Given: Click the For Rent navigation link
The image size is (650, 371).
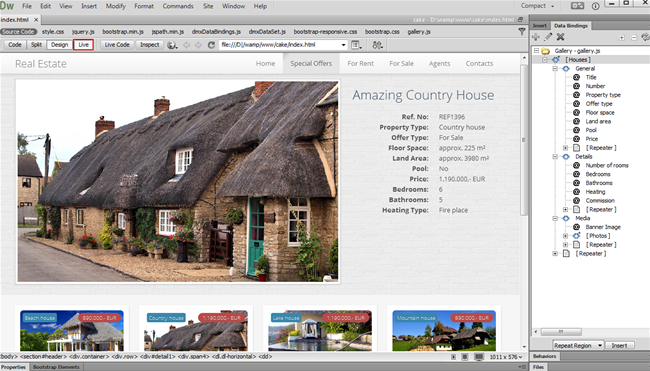Looking at the screenshot, I should [360, 63].
